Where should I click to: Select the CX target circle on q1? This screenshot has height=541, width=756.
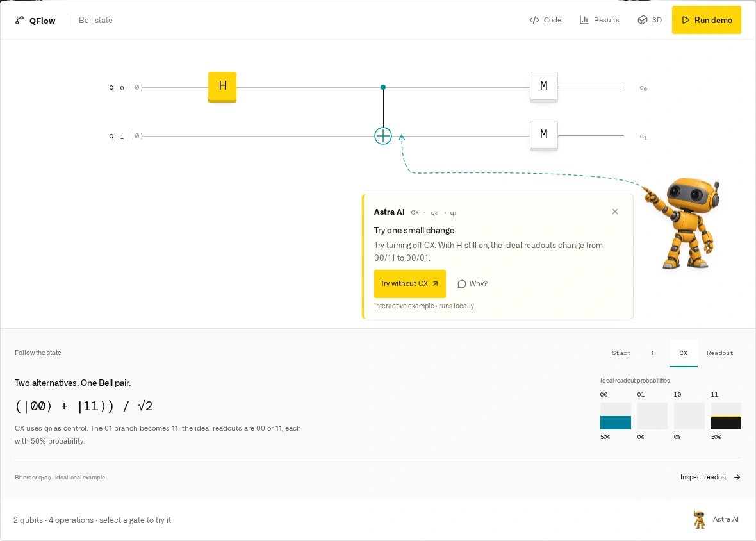(383, 136)
